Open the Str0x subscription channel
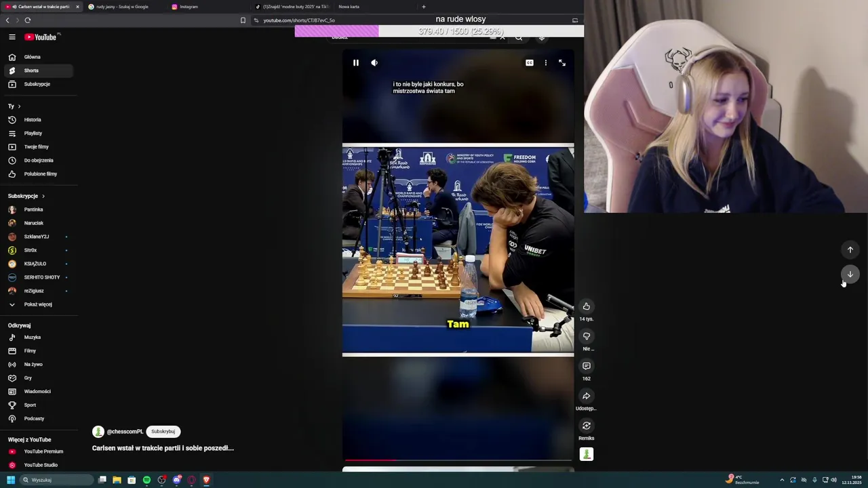Viewport: 868px width, 488px height. click(39, 250)
